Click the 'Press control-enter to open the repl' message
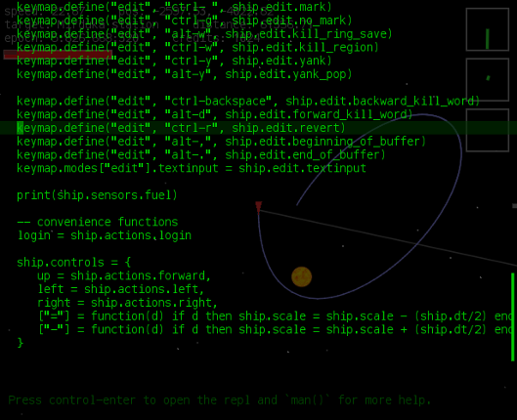The height and width of the screenshot is (420, 517). 220,400
